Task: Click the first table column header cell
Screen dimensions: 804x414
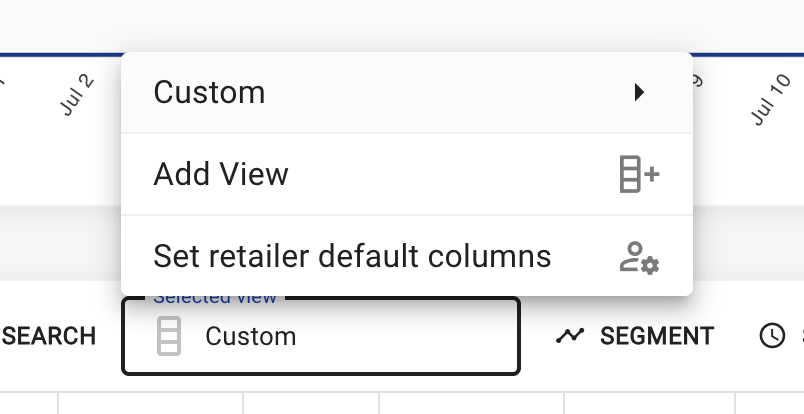Action: [29, 403]
